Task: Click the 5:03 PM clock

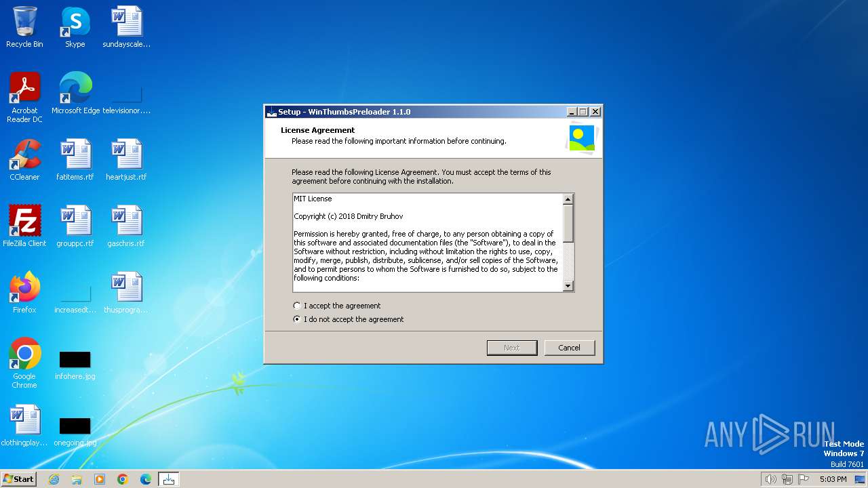Action: pos(833,479)
